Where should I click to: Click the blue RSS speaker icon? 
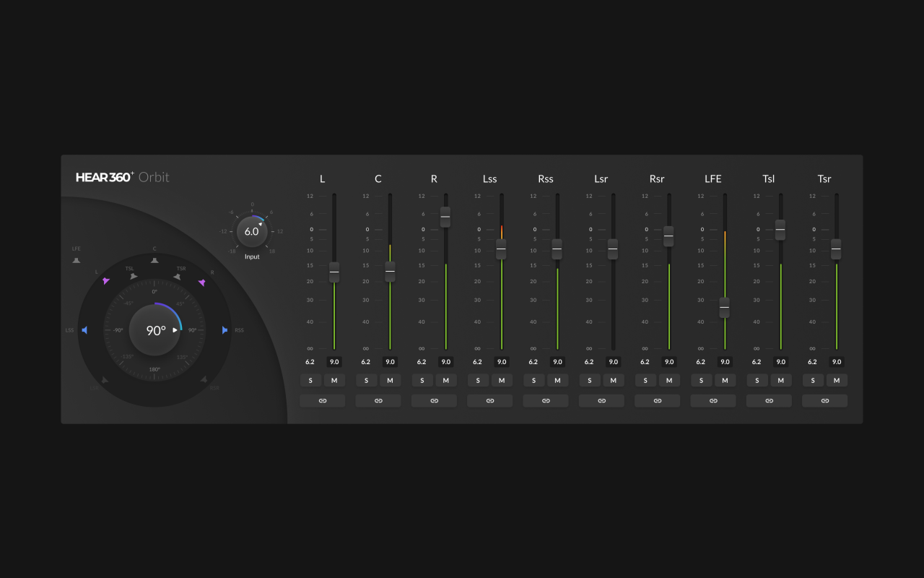coord(225,329)
